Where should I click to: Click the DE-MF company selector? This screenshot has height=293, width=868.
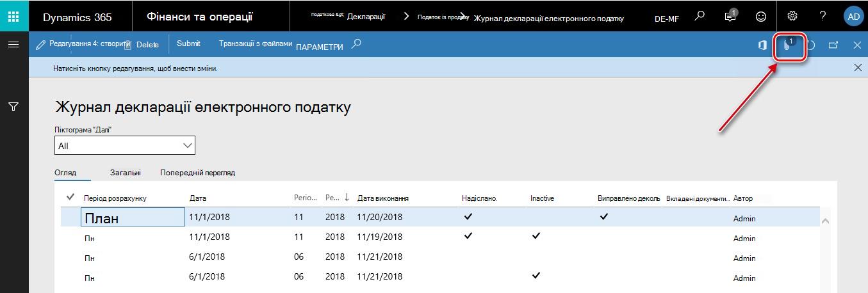point(667,19)
